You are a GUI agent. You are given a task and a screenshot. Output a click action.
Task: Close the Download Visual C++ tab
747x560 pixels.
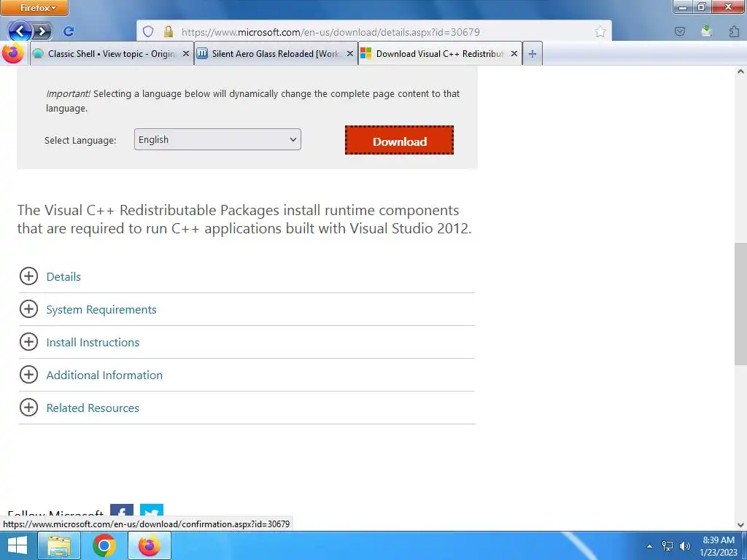point(514,54)
